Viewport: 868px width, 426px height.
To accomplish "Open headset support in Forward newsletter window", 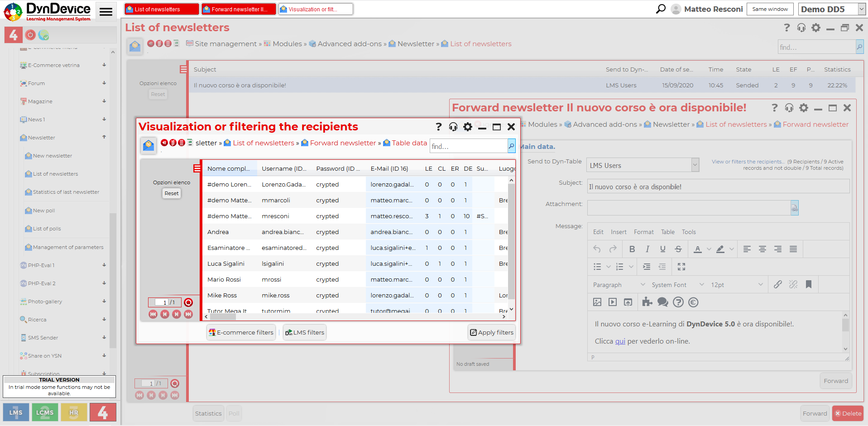I will (789, 108).
